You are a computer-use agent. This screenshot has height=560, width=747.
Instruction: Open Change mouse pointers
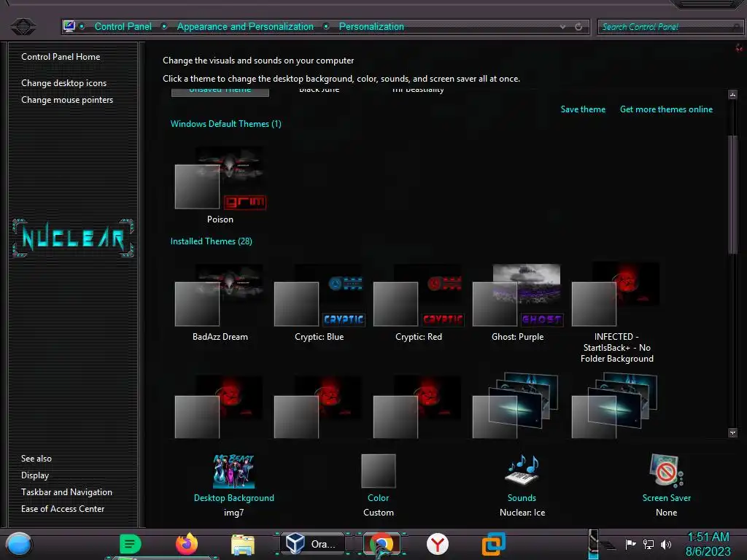coord(67,99)
